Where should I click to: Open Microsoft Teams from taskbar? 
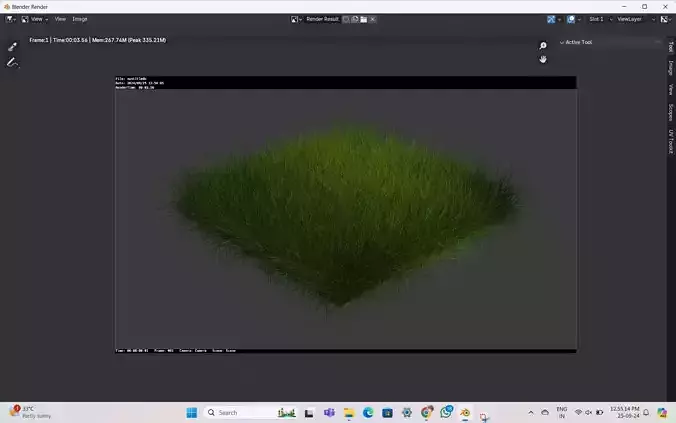click(329, 413)
